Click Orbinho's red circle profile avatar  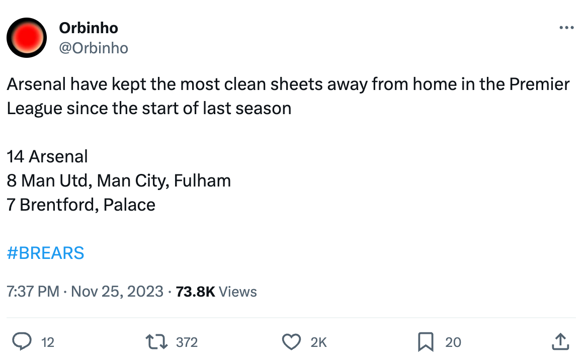point(27,38)
